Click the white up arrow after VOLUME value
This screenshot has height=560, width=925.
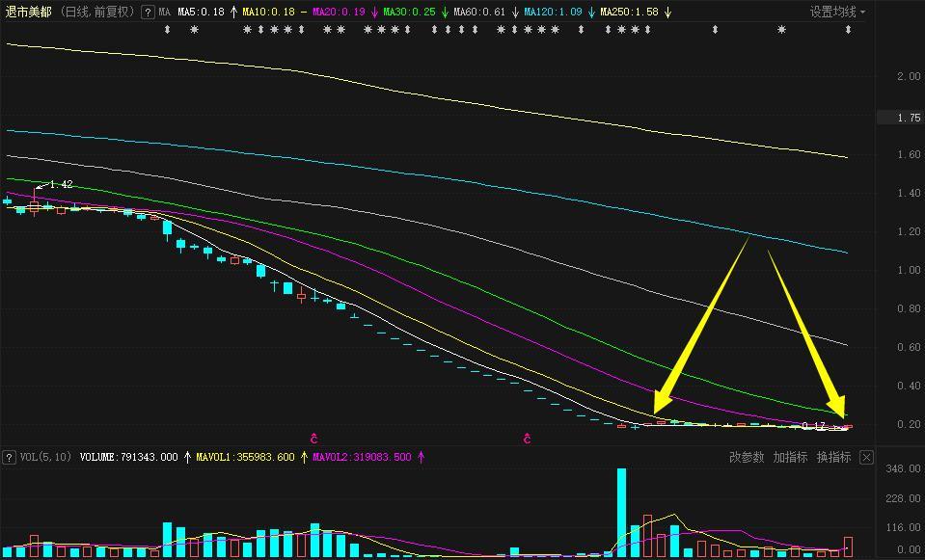point(187,457)
